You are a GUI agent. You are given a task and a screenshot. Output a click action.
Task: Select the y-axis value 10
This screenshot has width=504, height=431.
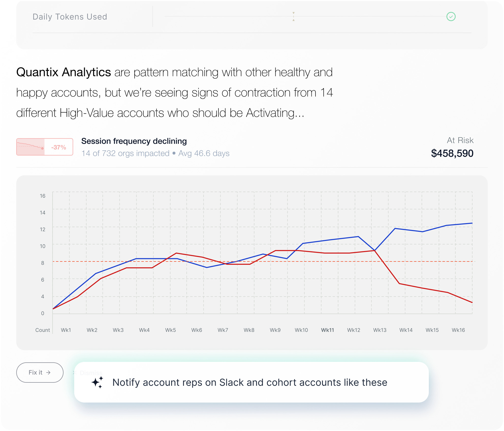click(42, 246)
